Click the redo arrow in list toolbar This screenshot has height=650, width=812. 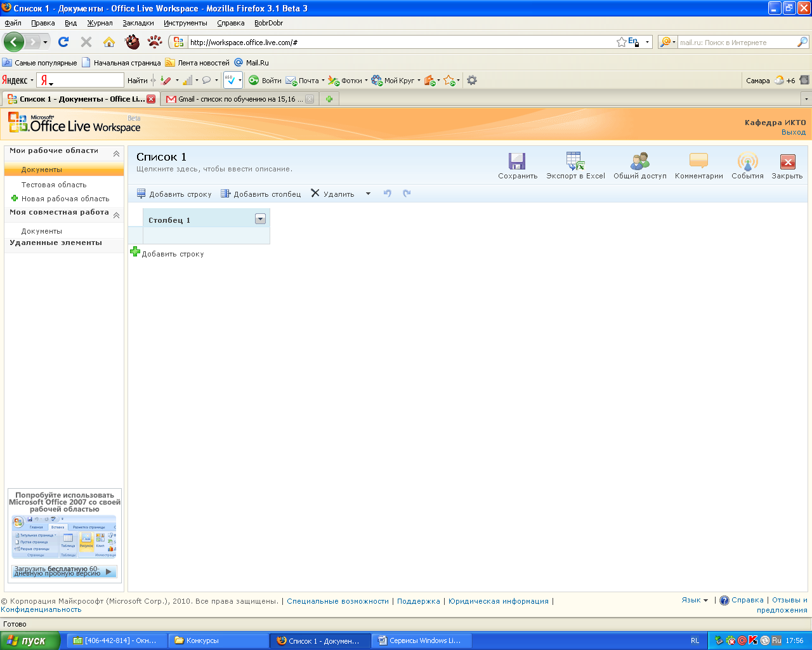407,194
